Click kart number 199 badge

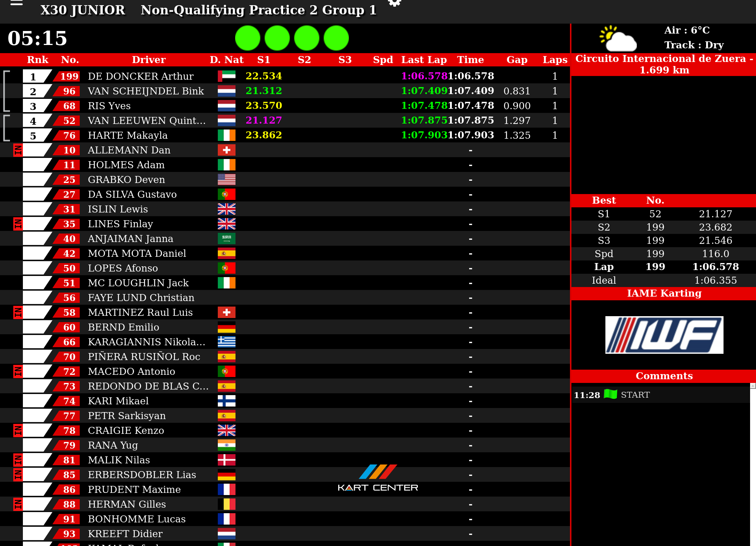pos(69,76)
